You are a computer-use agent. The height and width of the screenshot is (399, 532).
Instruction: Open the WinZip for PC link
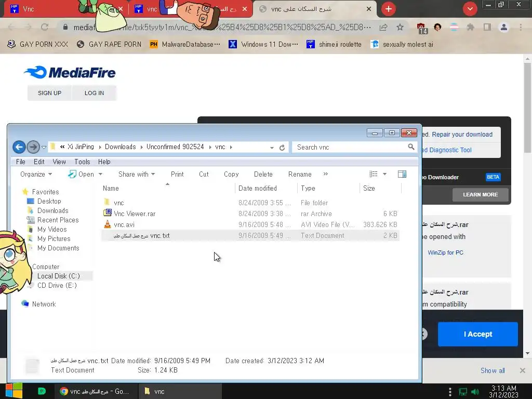(445, 252)
